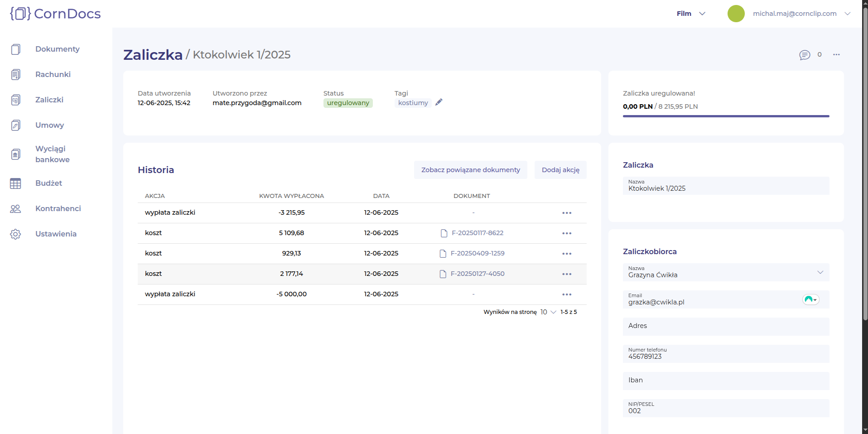The width and height of the screenshot is (868, 434).
Task: Open document link F-20250127-4050
Action: pos(477,274)
